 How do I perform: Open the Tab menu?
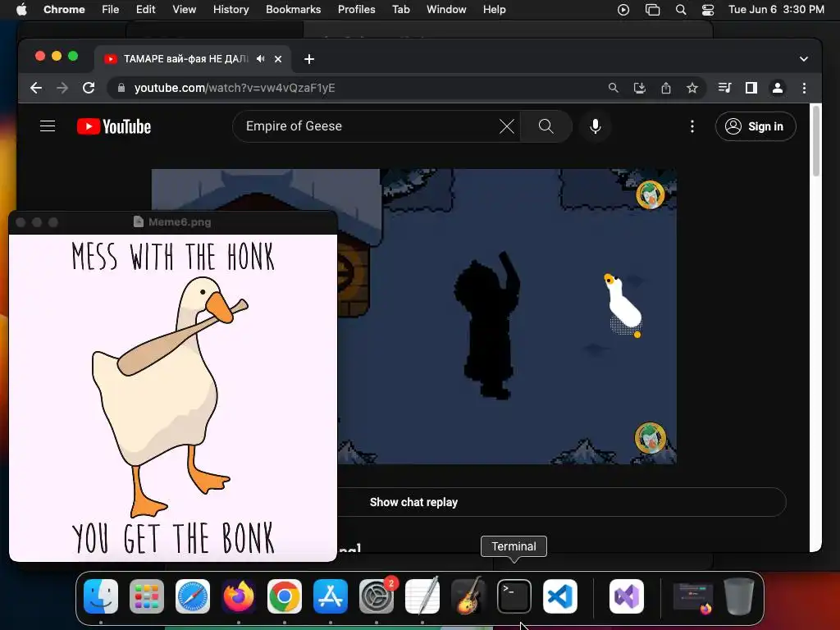[400, 10]
